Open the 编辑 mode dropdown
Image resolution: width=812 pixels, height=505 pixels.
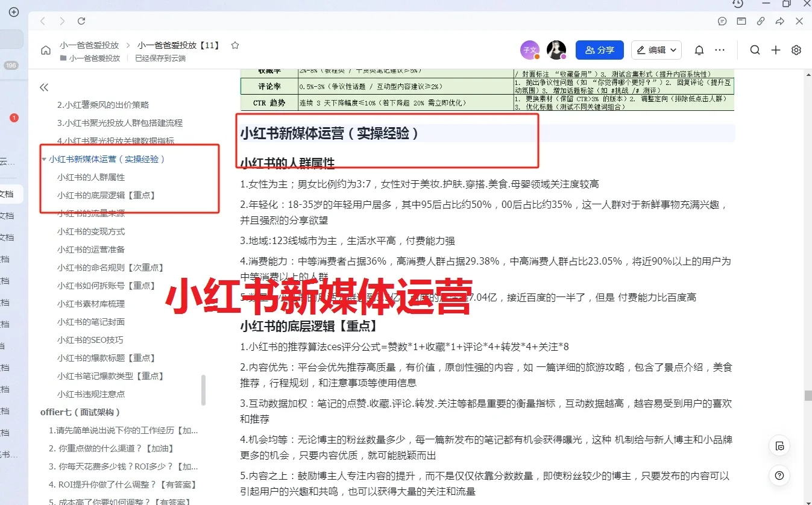tap(656, 50)
